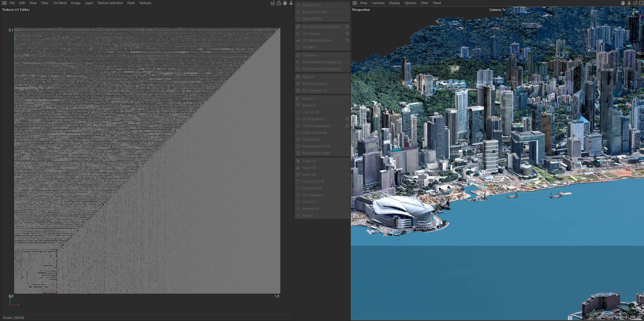
Task: Click the Flip Sequence button
Action: [323, 195]
